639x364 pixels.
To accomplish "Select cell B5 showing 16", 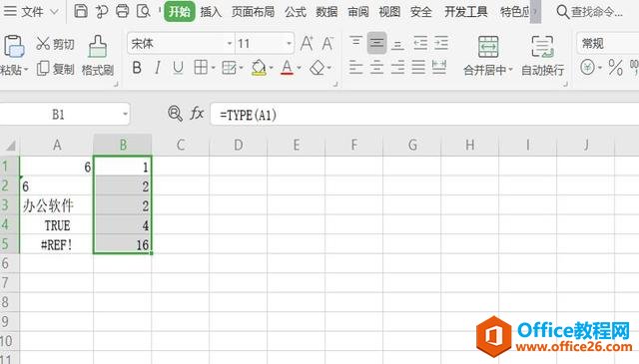I will pos(122,244).
